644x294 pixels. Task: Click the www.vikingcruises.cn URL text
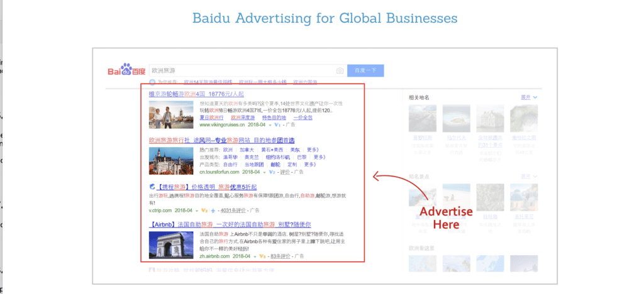pos(222,124)
